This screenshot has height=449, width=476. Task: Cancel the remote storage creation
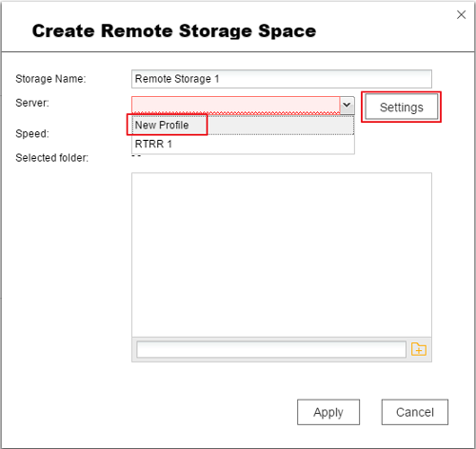(x=415, y=412)
